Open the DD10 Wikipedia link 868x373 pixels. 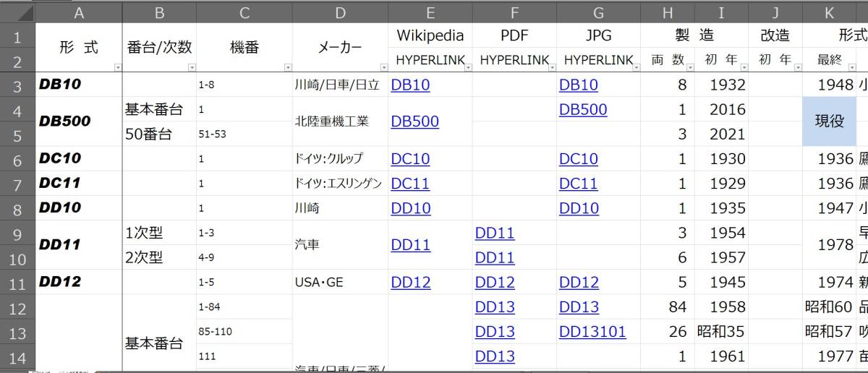click(x=410, y=208)
